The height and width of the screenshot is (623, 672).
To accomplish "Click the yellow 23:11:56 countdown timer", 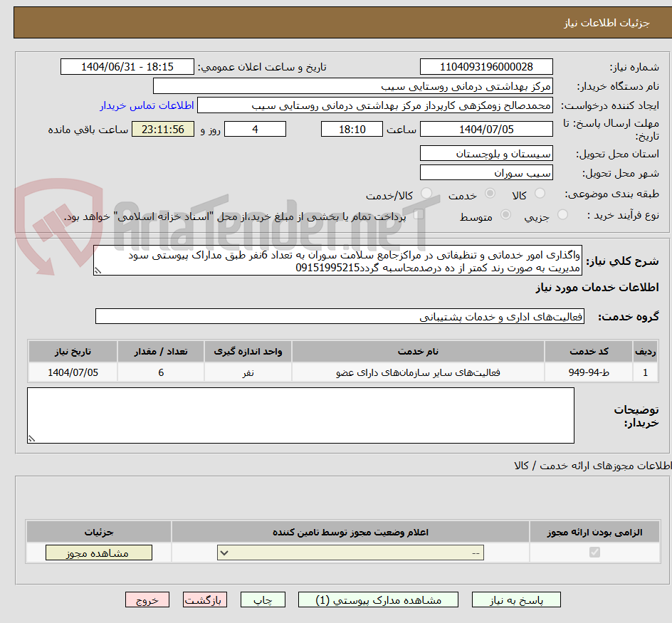I will tap(162, 129).
